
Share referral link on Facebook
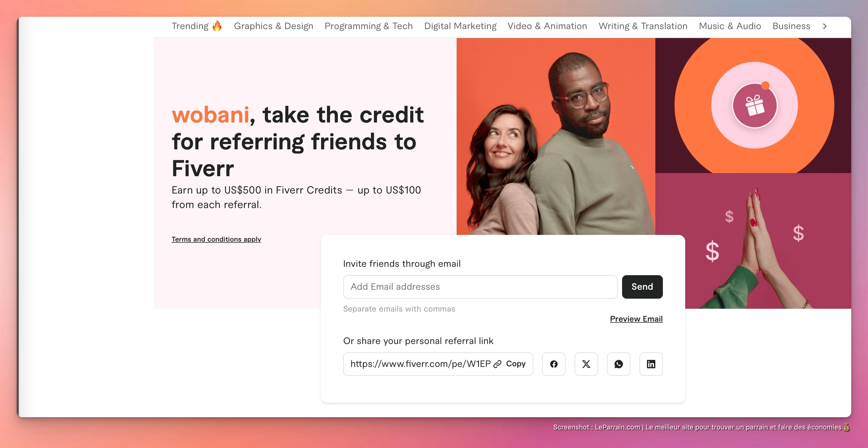pos(554,364)
